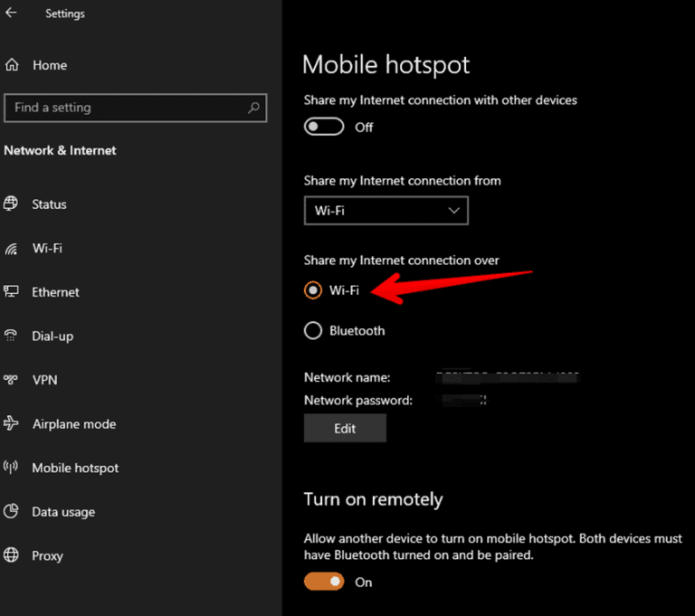
Task: Choose the Bluetooth radio button
Action: tap(313, 331)
